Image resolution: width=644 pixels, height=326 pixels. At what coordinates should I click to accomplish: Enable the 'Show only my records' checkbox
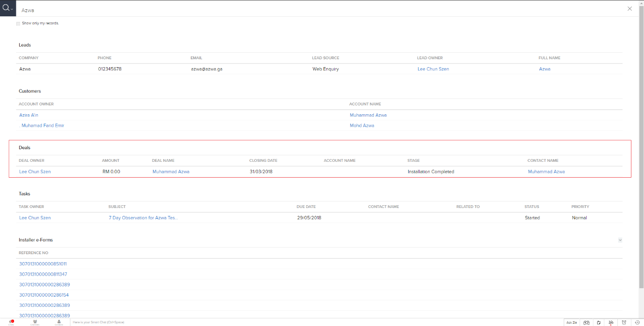[x=18, y=23]
